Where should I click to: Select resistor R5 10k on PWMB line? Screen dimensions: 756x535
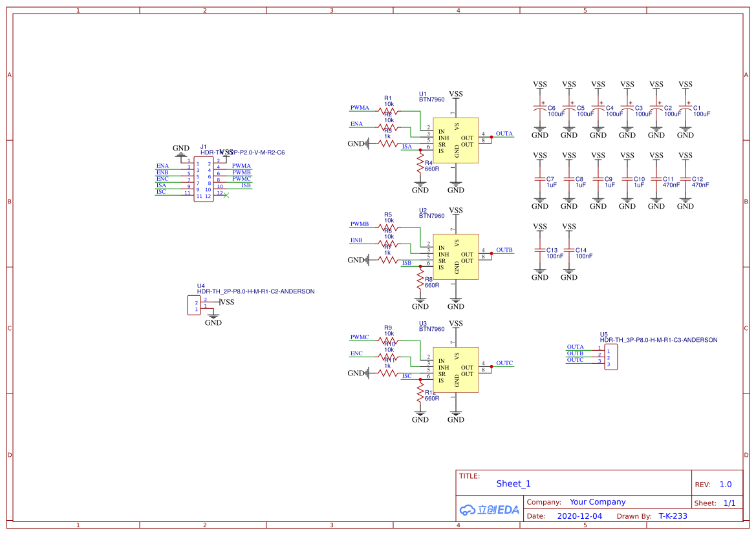coord(388,228)
